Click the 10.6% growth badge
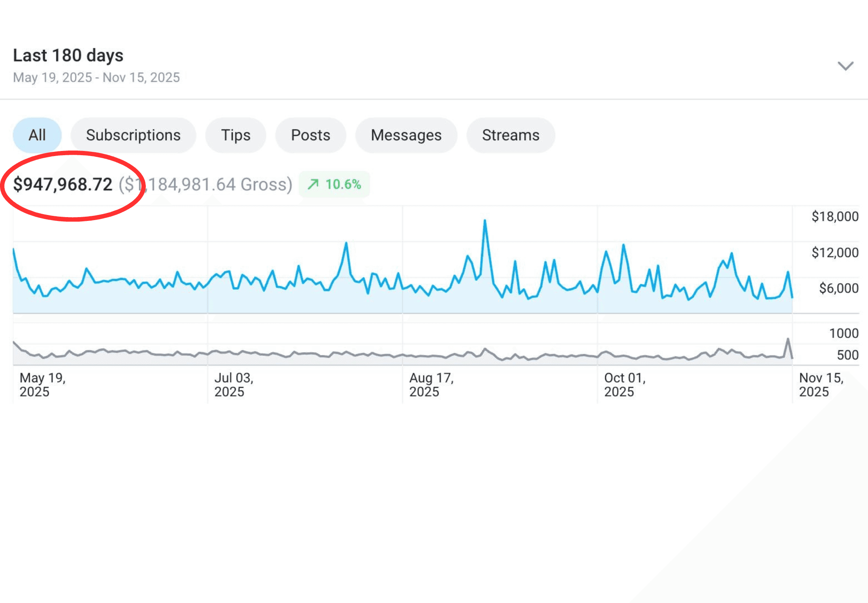 [334, 184]
